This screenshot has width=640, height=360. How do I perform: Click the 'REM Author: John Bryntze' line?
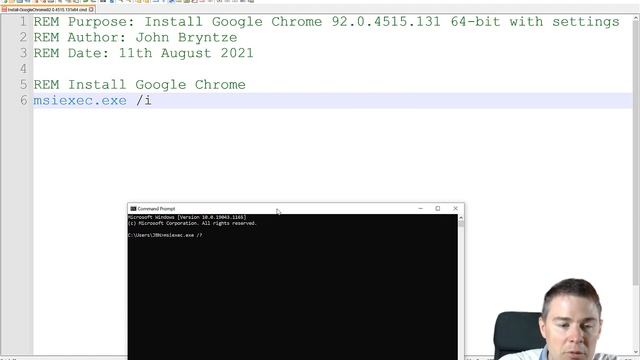point(135,38)
